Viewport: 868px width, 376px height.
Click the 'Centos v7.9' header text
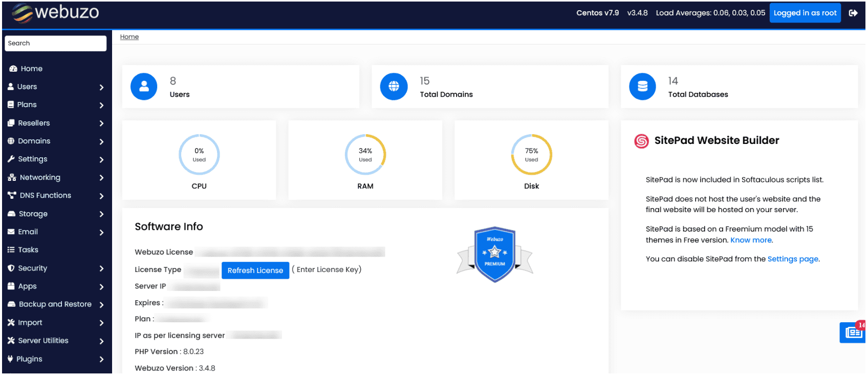(x=598, y=13)
